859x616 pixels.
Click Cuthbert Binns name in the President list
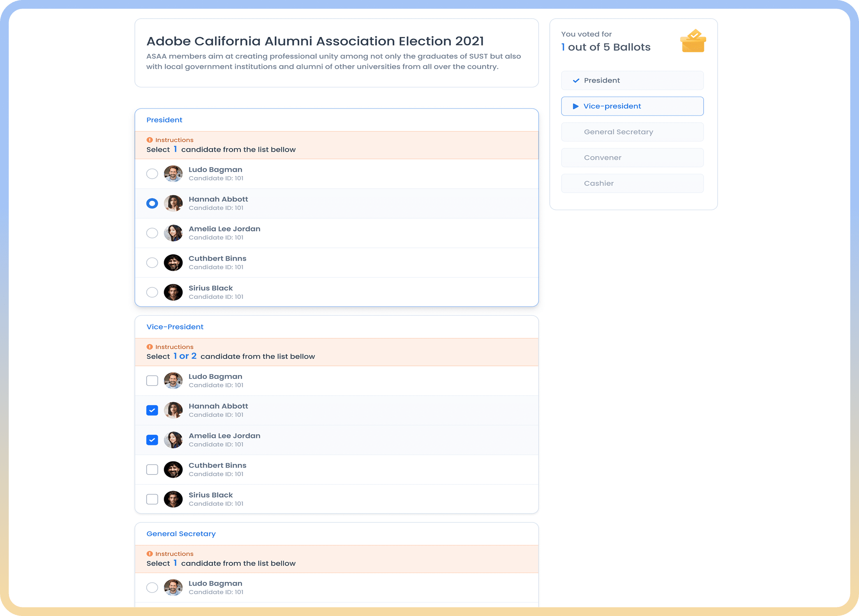[x=217, y=258]
